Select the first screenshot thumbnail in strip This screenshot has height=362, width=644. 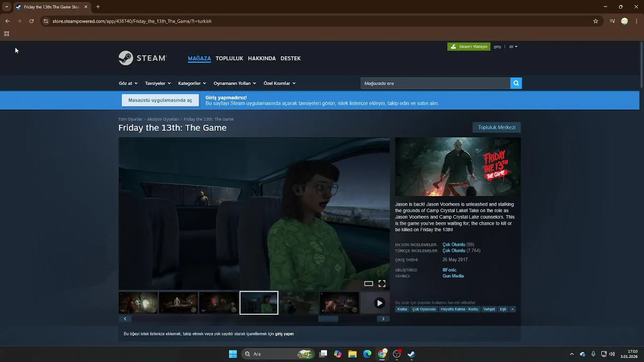138,303
